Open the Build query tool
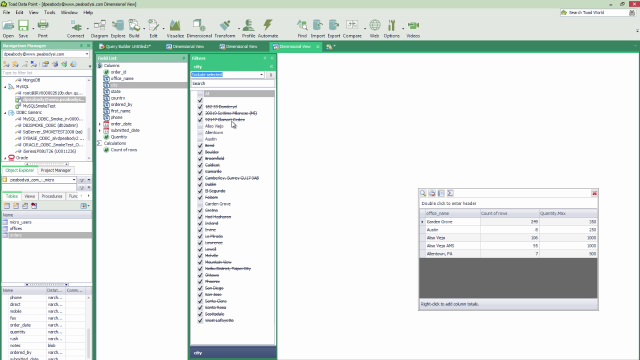 coord(134,29)
